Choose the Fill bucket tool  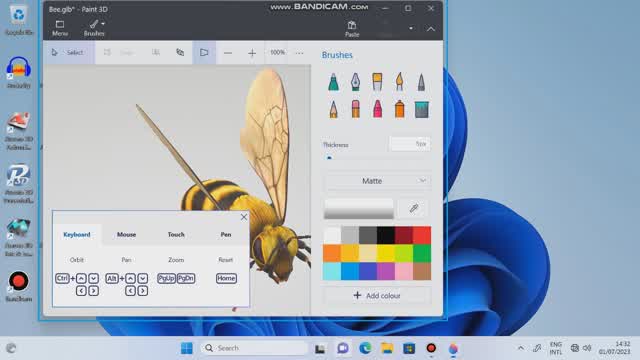point(422,109)
